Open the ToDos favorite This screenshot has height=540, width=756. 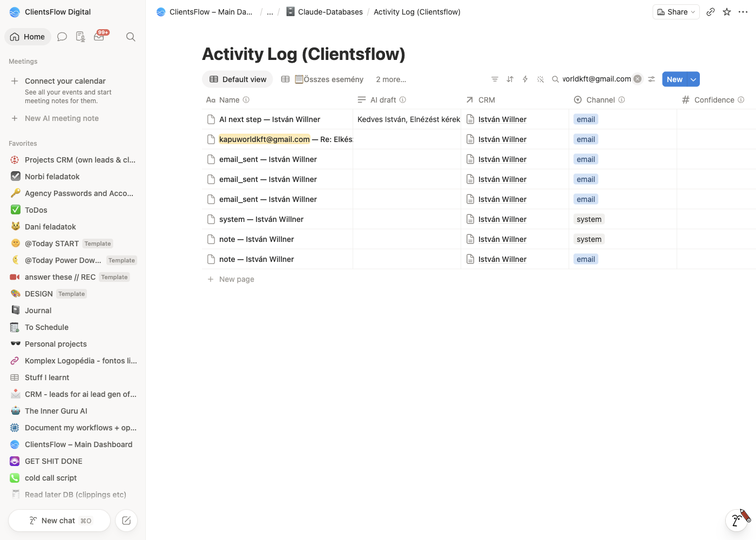[73, 210]
